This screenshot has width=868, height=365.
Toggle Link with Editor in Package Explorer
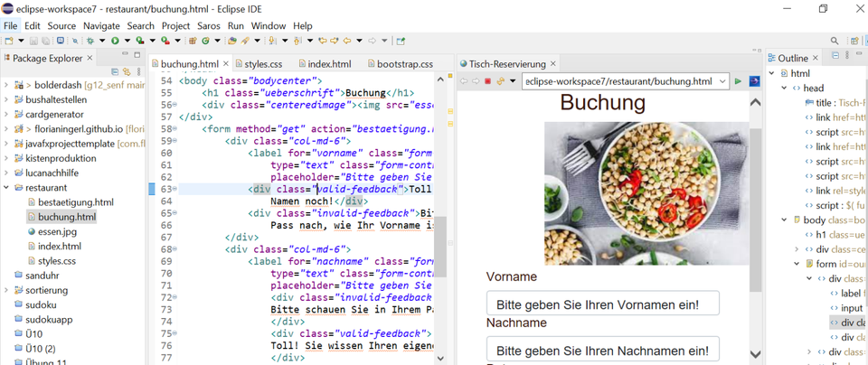[x=127, y=71]
